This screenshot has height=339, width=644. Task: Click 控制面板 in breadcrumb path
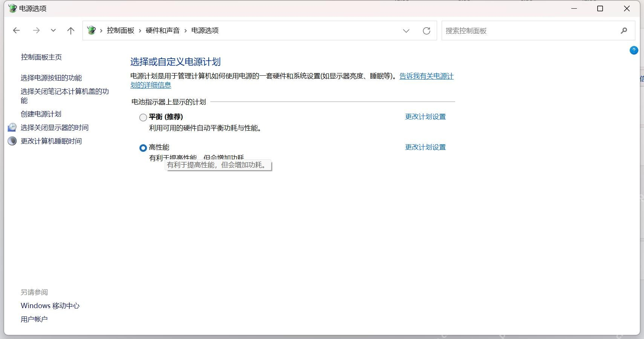(121, 31)
